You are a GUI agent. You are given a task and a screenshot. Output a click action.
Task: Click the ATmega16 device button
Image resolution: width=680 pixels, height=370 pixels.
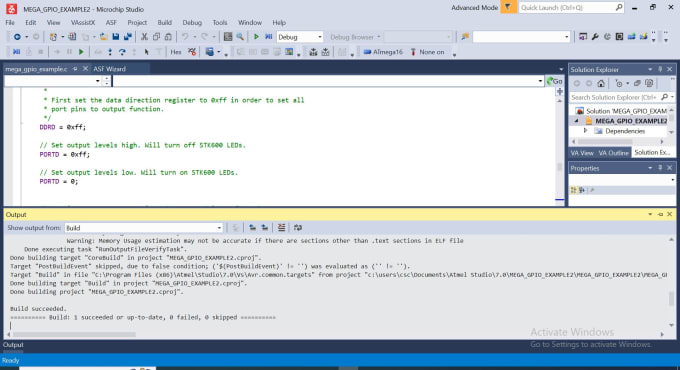pyautogui.click(x=383, y=52)
